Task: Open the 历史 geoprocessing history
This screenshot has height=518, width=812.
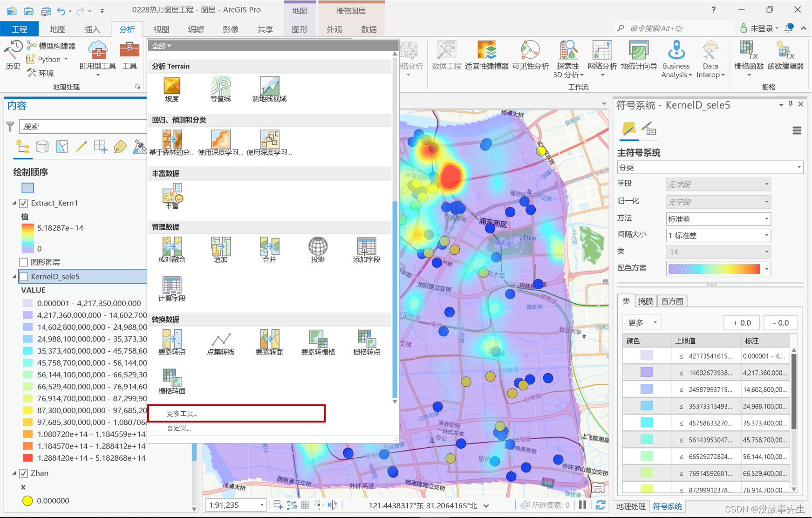Action: tap(13, 55)
